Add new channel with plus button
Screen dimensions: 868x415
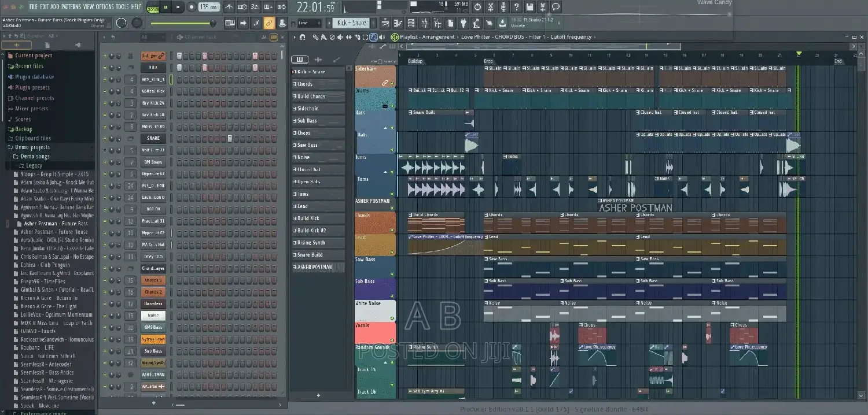coord(153,403)
